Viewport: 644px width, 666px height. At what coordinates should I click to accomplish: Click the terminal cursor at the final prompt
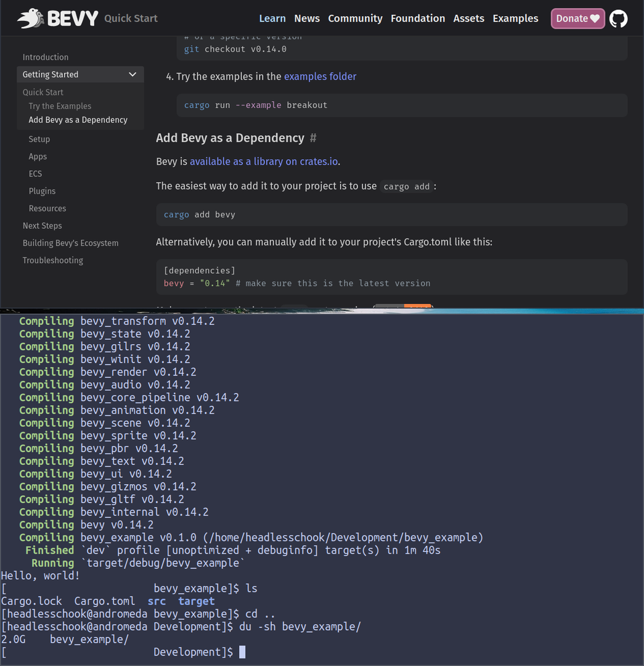[242, 652]
